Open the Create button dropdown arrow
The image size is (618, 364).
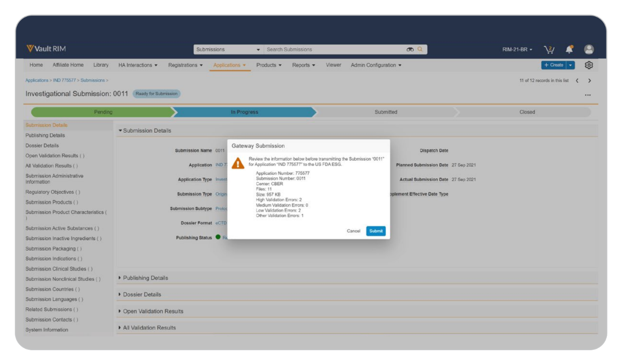(571, 65)
